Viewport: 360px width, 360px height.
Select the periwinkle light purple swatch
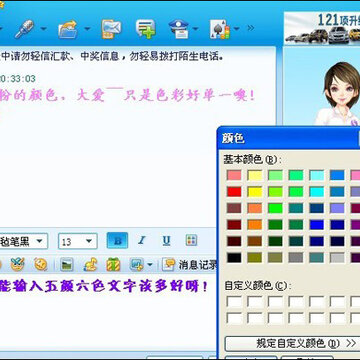coord(337,208)
